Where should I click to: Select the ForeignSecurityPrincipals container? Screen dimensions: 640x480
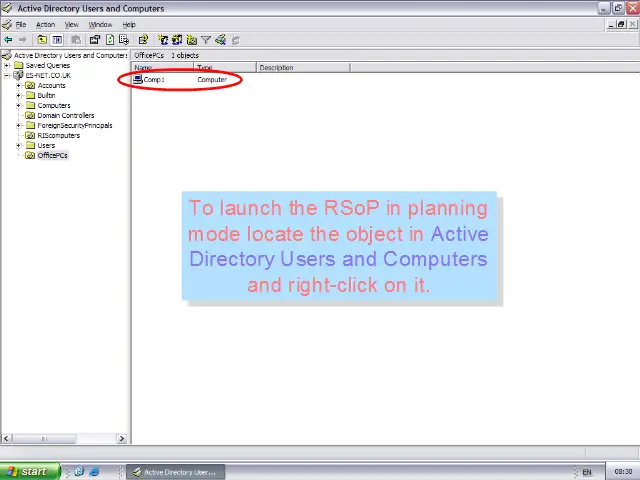click(75, 125)
